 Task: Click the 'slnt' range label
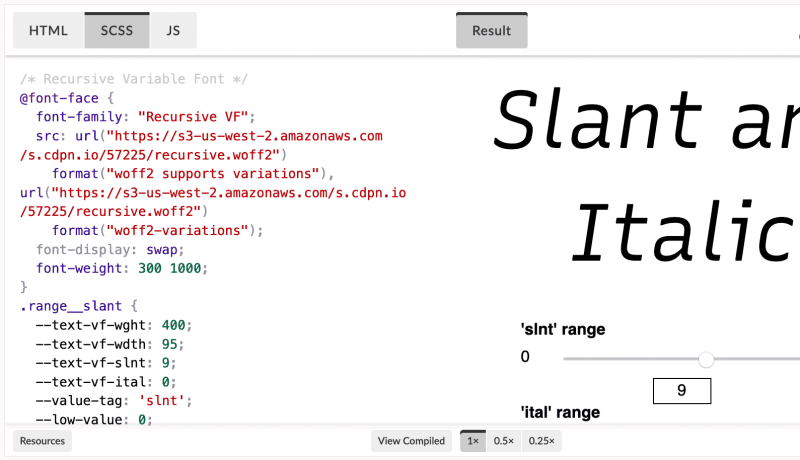pos(563,329)
